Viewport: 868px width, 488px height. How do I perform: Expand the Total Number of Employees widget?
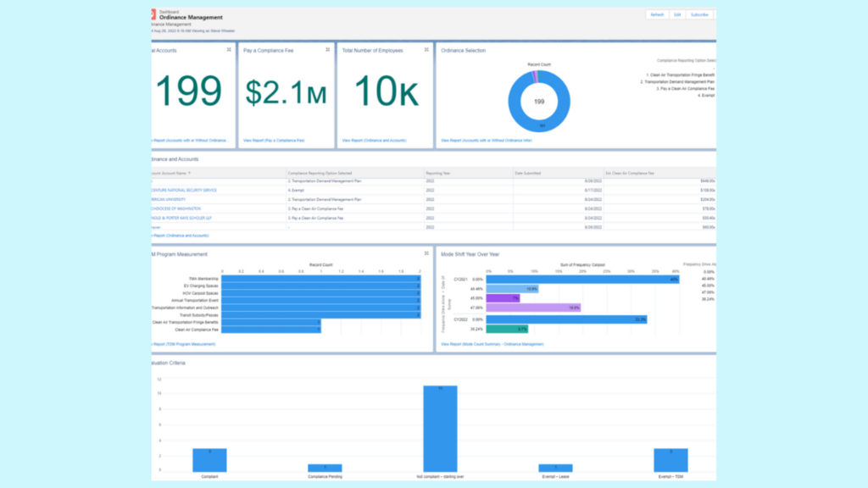click(427, 50)
